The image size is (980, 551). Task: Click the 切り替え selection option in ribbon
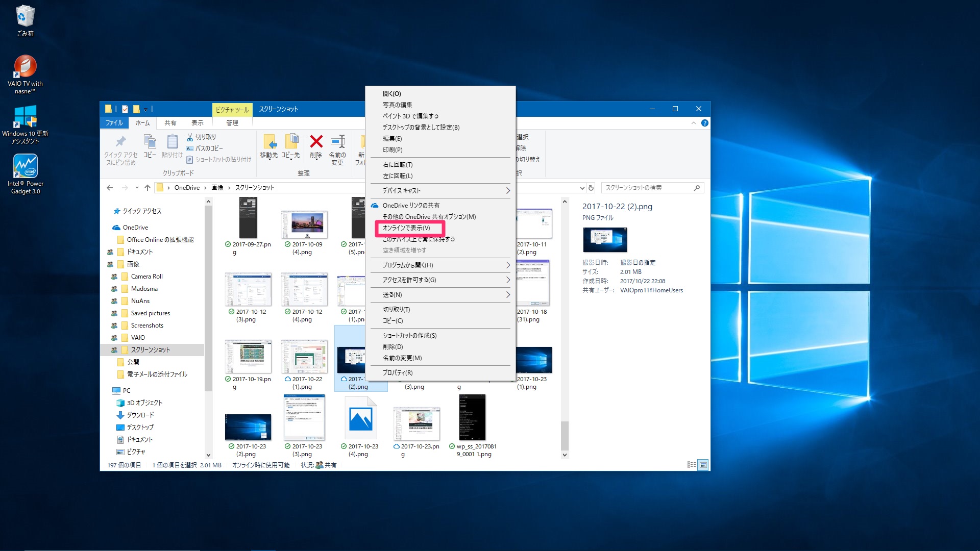528,160
